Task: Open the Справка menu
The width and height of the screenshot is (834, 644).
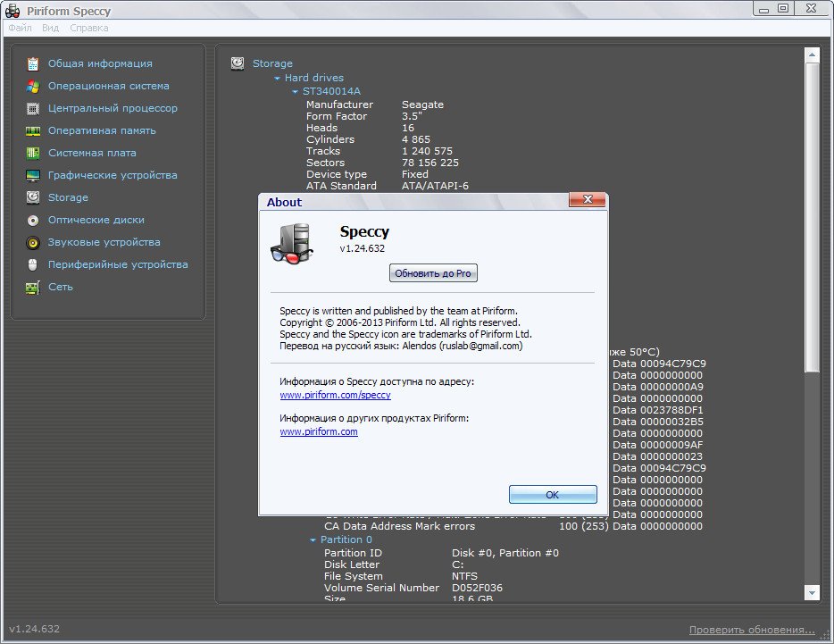Action: (x=88, y=28)
